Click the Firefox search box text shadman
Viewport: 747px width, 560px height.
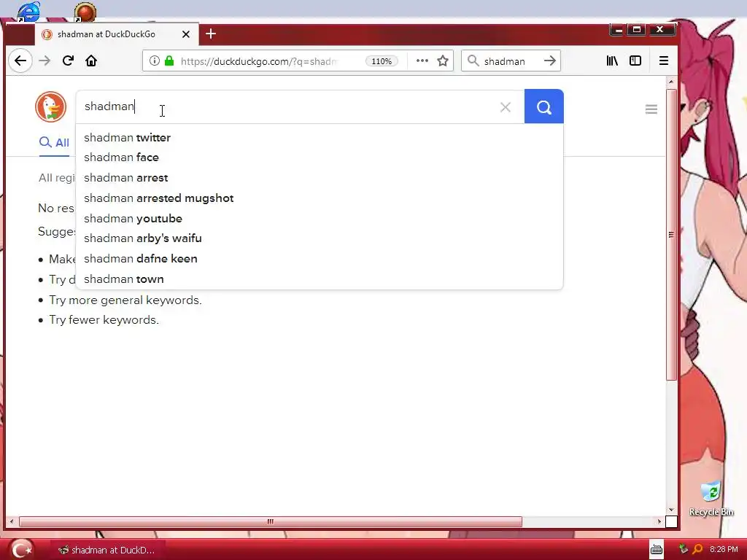[505, 61]
